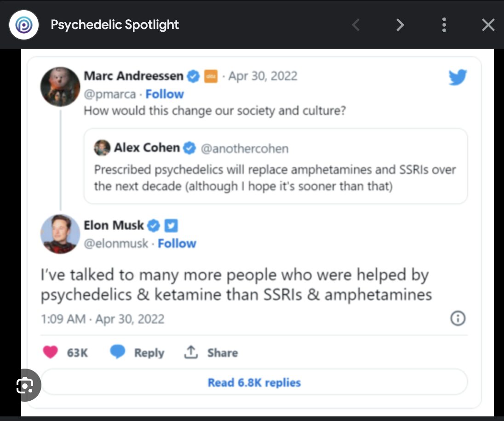Open Marc Andreessen's profile picture
The height and width of the screenshot is (421, 504).
pos(60,87)
